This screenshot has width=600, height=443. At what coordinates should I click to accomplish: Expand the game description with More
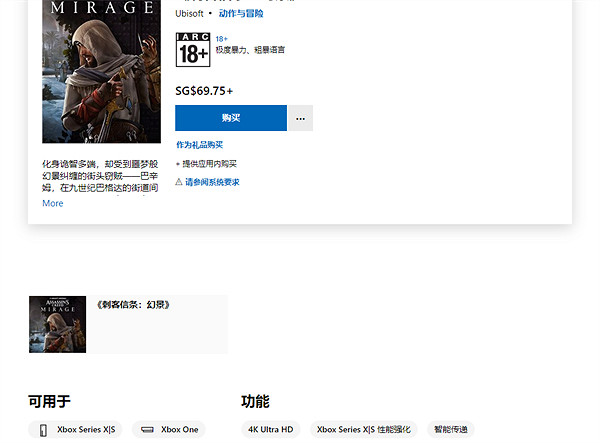(x=53, y=203)
